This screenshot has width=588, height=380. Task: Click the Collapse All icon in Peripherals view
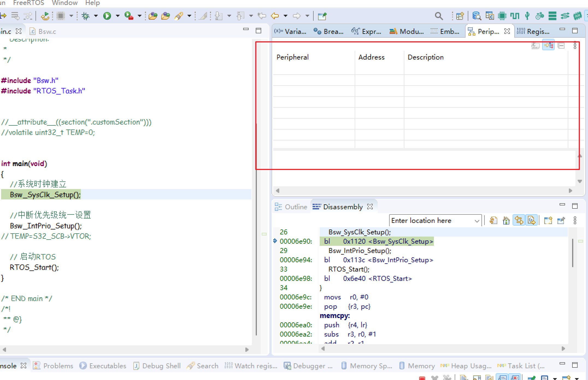click(x=561, y=45)
